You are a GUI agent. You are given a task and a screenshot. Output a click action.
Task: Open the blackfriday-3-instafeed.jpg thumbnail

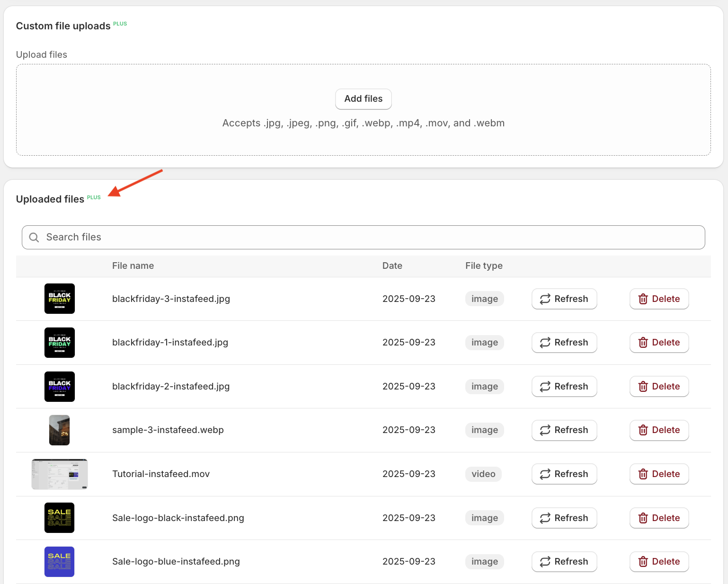click(x=59, y=299)
